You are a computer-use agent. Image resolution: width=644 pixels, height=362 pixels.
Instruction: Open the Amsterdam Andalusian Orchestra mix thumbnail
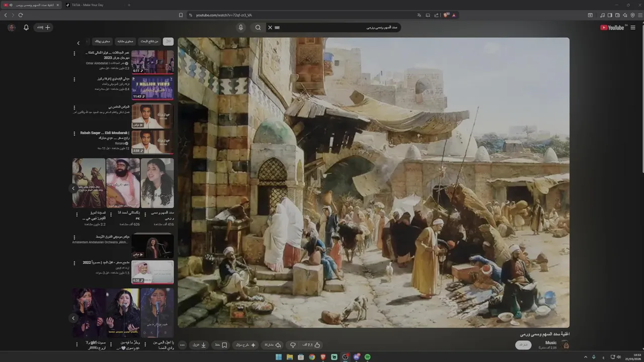coord(152,246)
